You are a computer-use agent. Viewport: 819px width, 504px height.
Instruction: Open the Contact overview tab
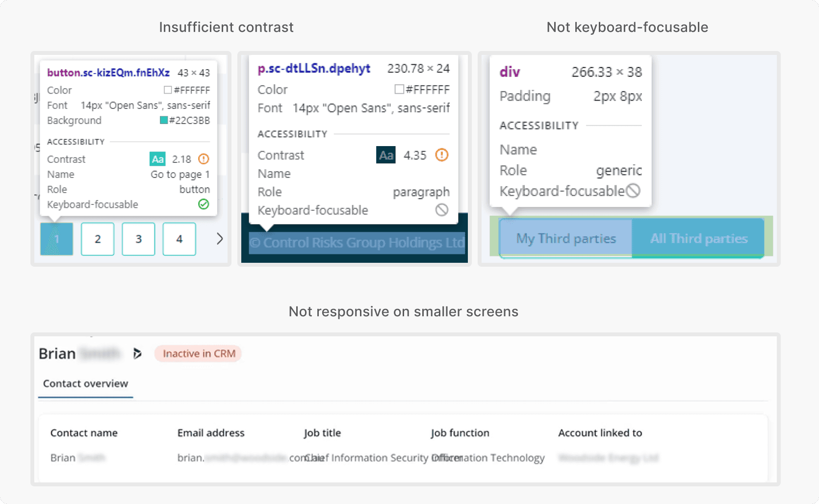[x=85, y=383]
